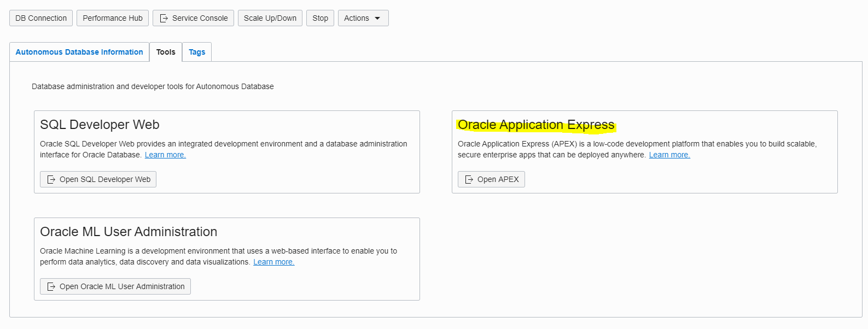Click the Open APEX launch icon

(469, 179)
